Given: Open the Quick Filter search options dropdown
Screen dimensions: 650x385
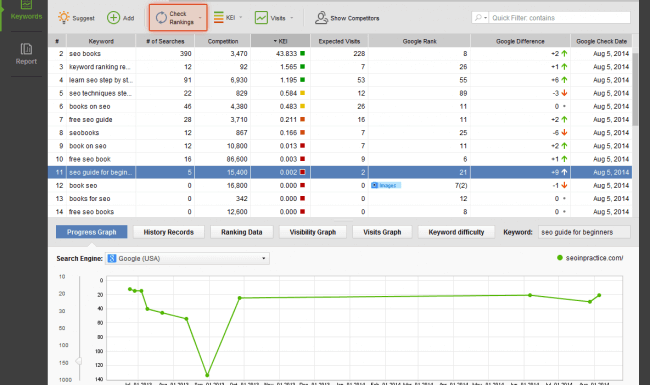Looking at the screenshot, I should coord(480,18).
